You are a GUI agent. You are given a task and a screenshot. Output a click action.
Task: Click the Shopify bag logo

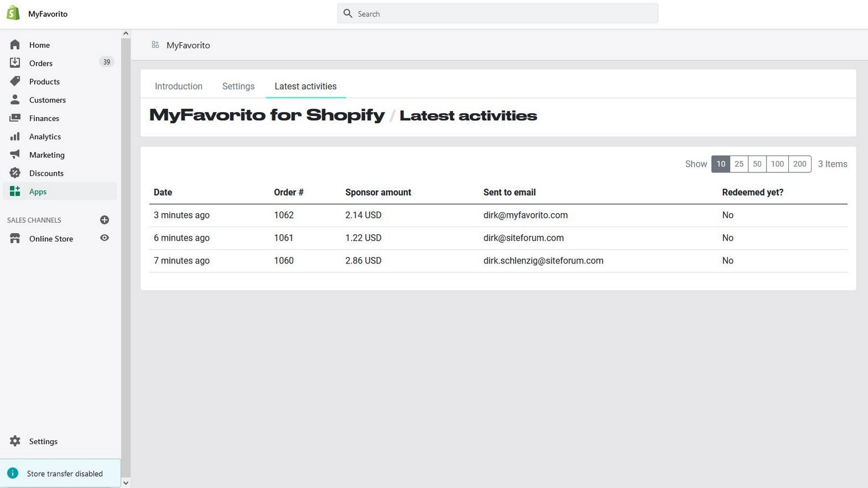(x=13, y=14)
